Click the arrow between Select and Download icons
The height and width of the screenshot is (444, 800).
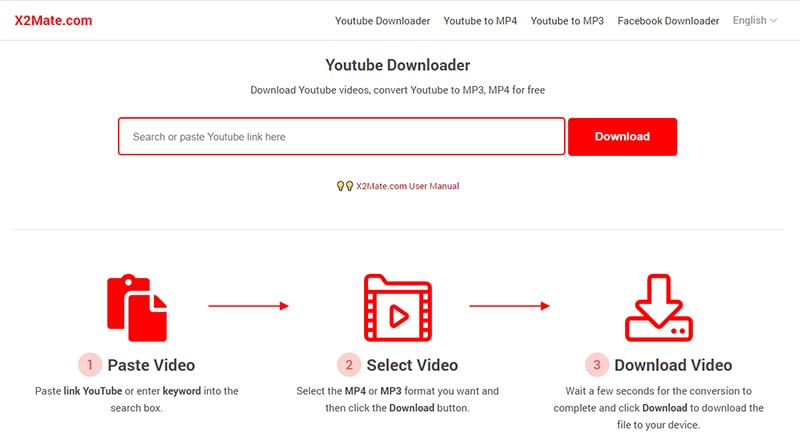point(510,306)
